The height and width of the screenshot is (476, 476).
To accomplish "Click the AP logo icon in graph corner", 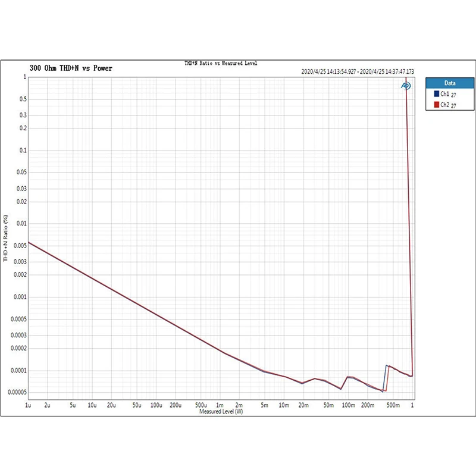I will point(406,86).
